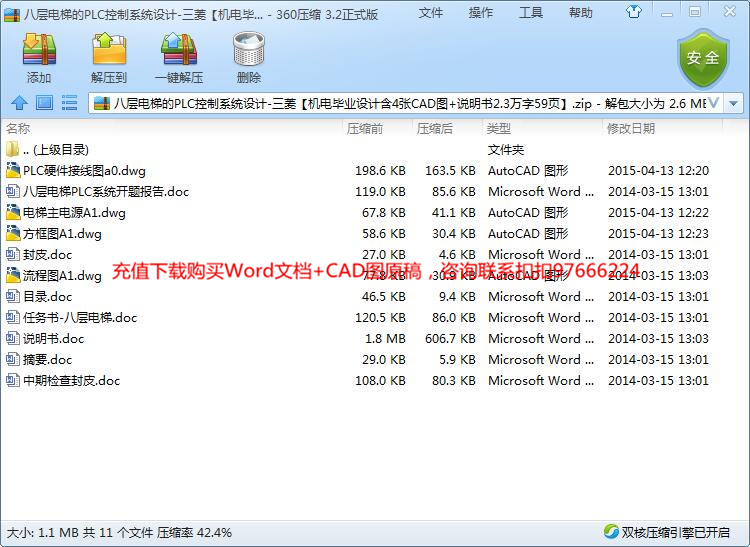Click the 双核压缩引擎 status icon
This screenshot has width=750, height=547.
pos(611,531)
